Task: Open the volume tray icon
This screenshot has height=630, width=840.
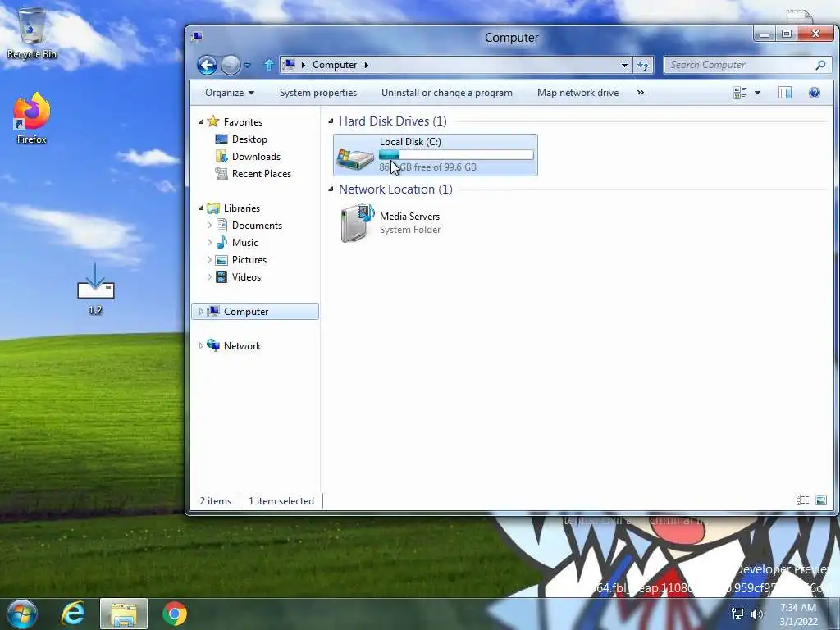Action: tap(757, 614)
